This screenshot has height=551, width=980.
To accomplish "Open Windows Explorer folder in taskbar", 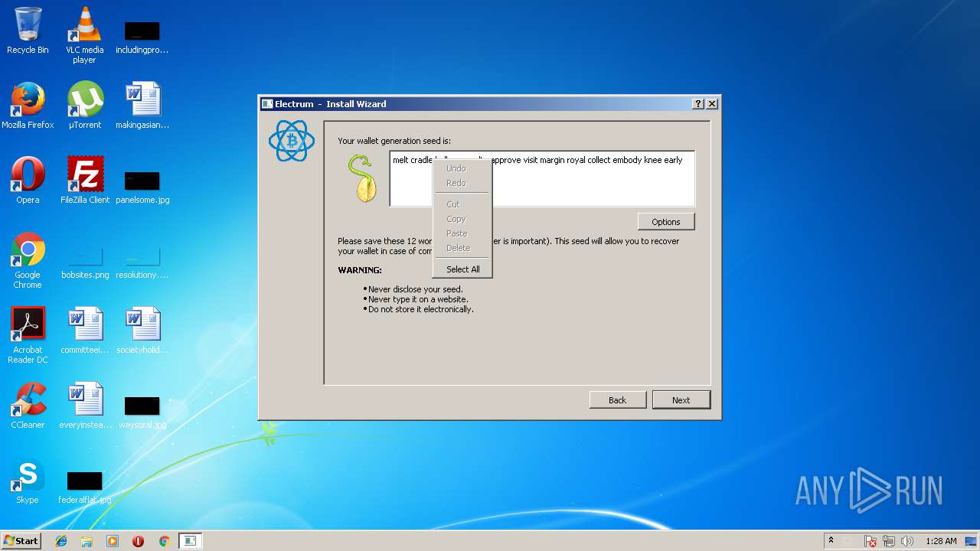I will coord(87,541).
